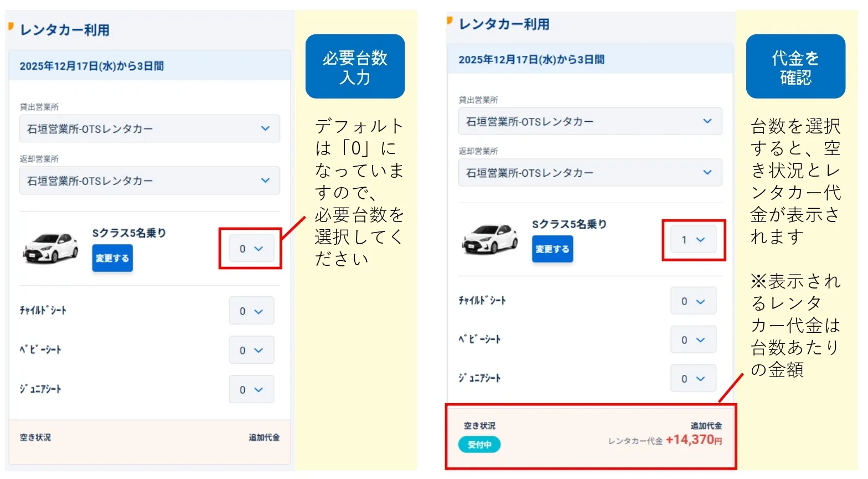Open right panel ベビーシート quantity dropdown
The width and height of the screenshot is (868, 479).
tap(693, 339)
